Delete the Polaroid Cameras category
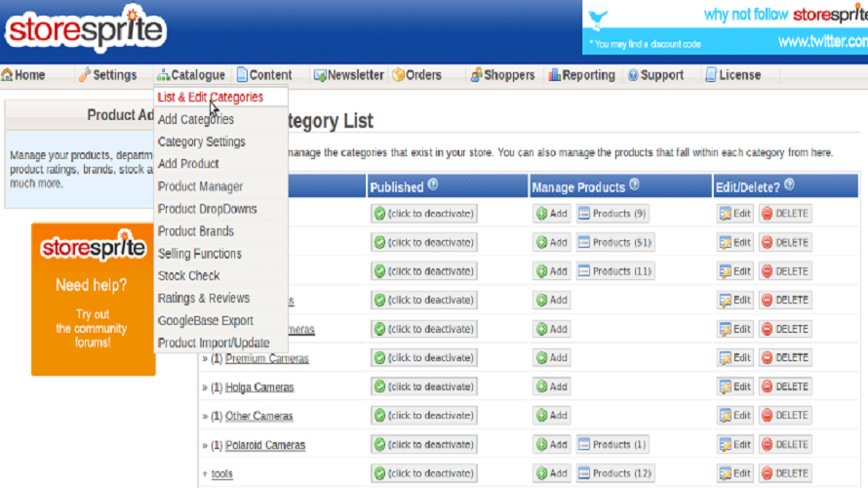Screen dimensions: 868x488 [x=785, y=444]
